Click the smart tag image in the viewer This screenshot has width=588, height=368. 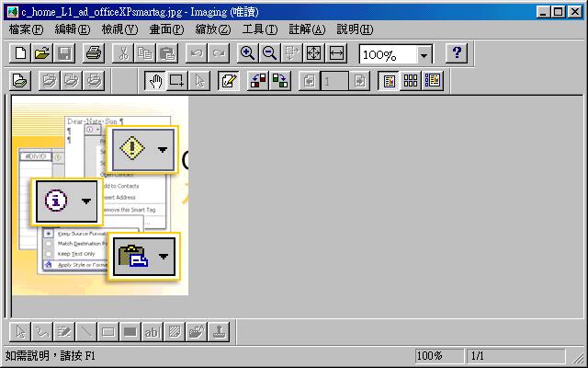point(101,197)
